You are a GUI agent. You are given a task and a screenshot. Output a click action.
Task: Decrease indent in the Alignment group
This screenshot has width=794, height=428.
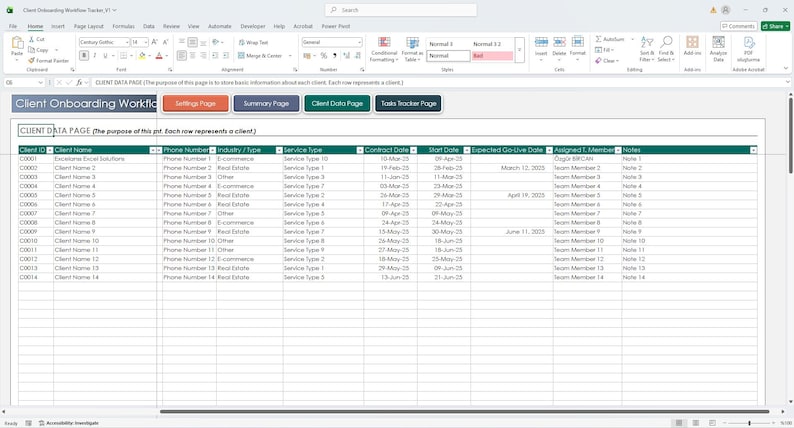(215, 56)
